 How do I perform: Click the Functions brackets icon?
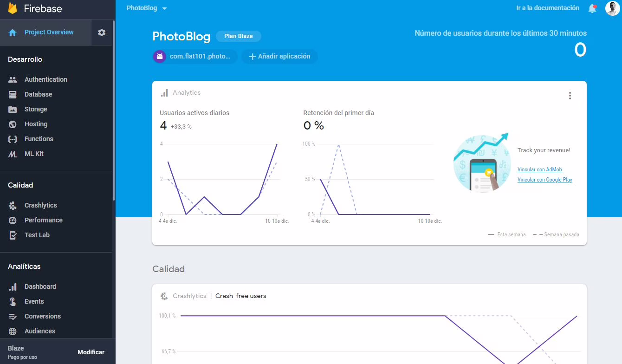click(13, 139)
